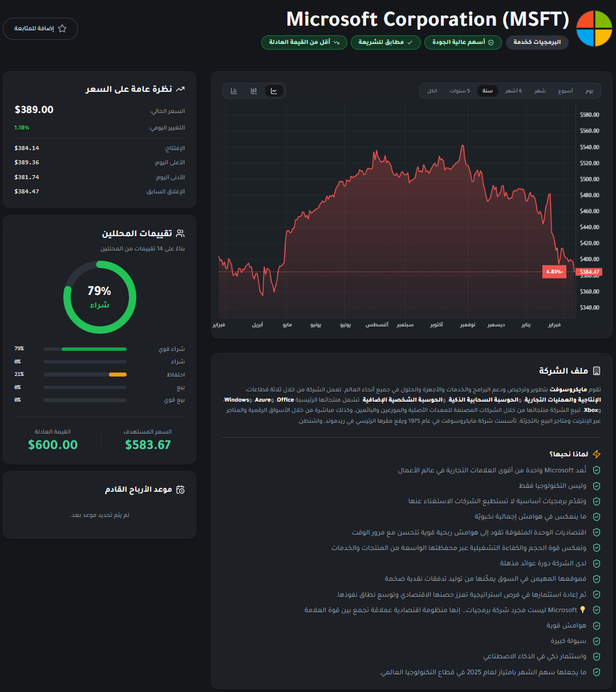This screenshot has height=692, width=616.
Task: Click the 79% buy donut gauge
Action: 100,297
